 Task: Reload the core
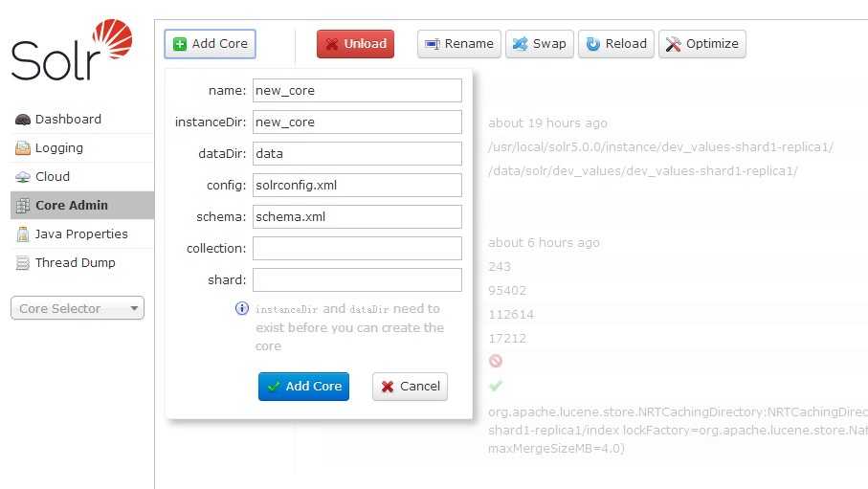[616, 44]
